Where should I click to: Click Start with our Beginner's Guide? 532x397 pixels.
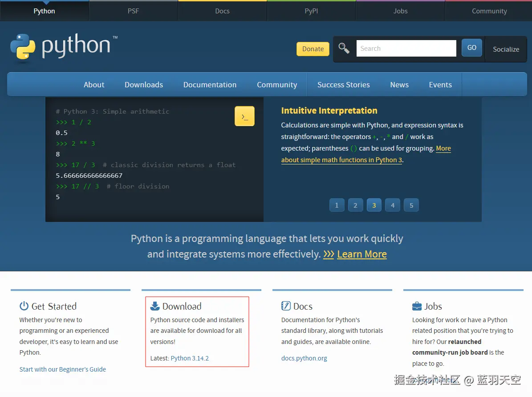pos(62,369)
